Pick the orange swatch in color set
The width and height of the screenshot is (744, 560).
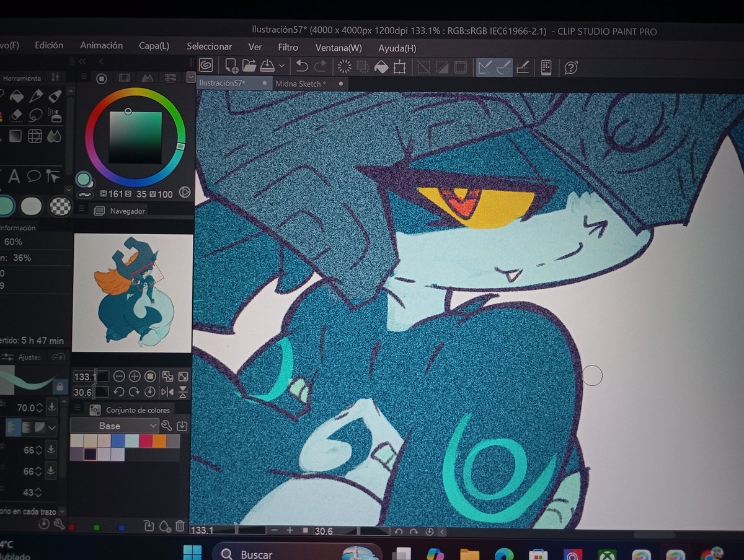tap(159, 440)
